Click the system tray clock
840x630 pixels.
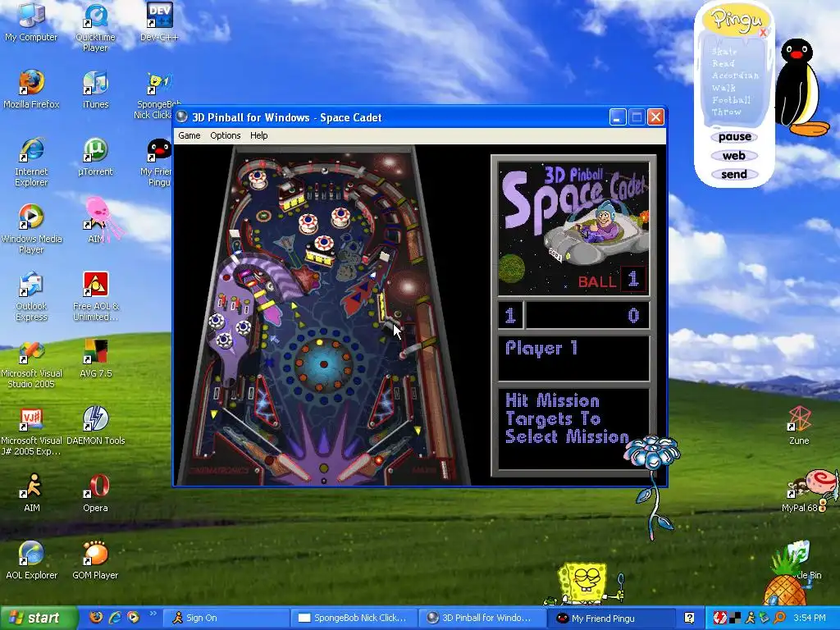(x=810, y=618)
